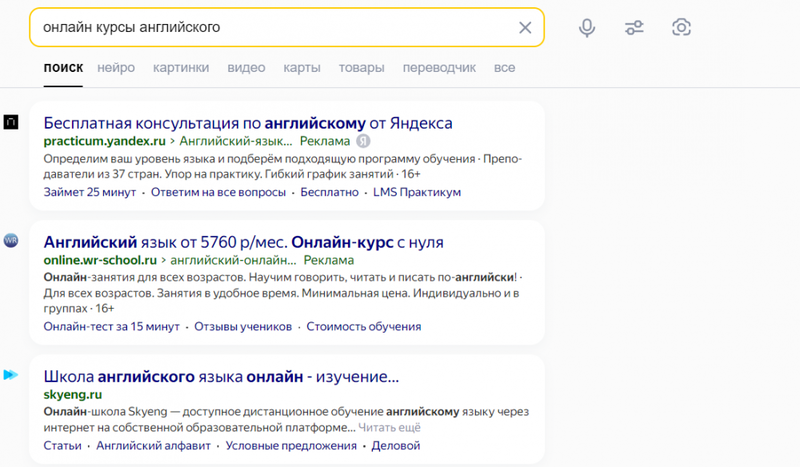Open 'Бесплатная консультация по английскому от Яндекса' result
This screenshot has width=800, height=467.
248,123
